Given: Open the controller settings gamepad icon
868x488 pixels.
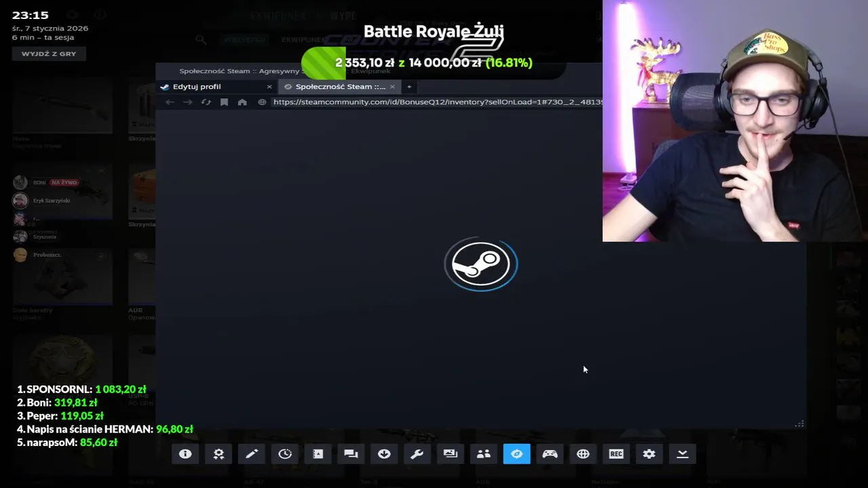Looking at the screenshot, I should click(x=550, y=454).
